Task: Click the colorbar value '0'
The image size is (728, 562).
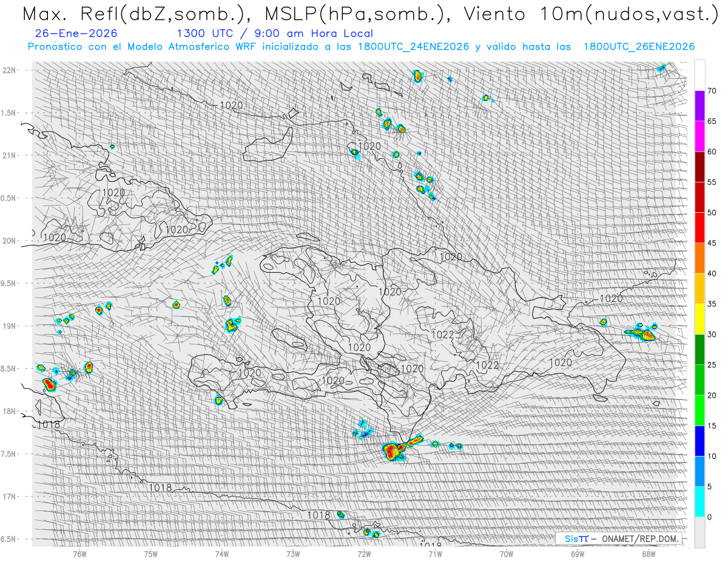Action: point(710,517)
